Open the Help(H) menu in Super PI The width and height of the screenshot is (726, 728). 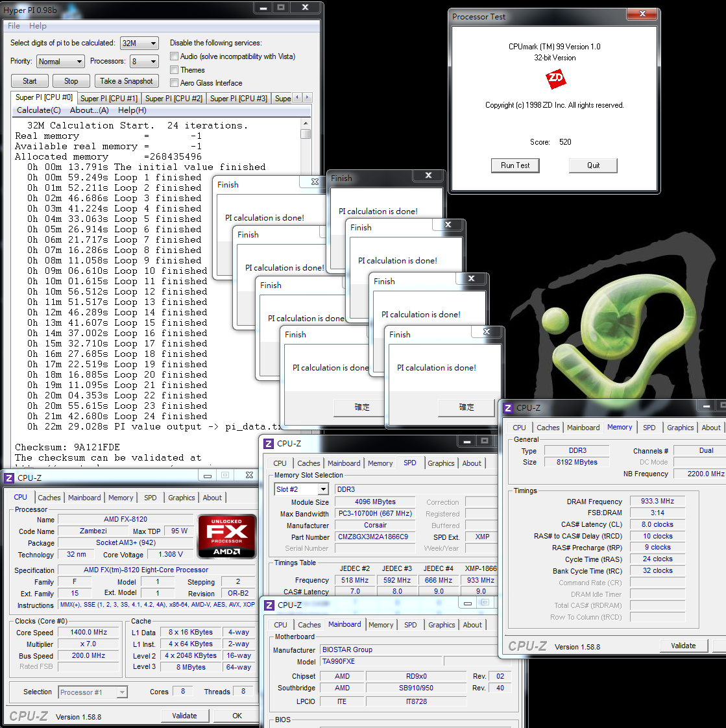tap(132, 110)
